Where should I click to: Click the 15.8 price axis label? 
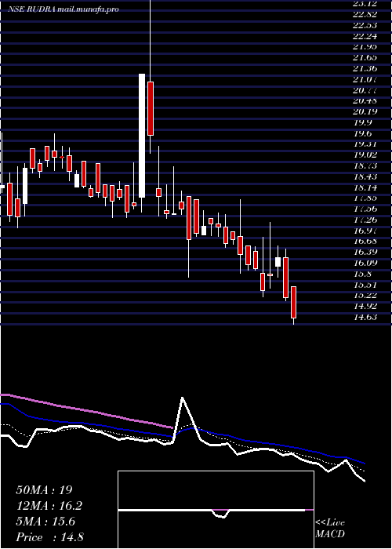362,274
